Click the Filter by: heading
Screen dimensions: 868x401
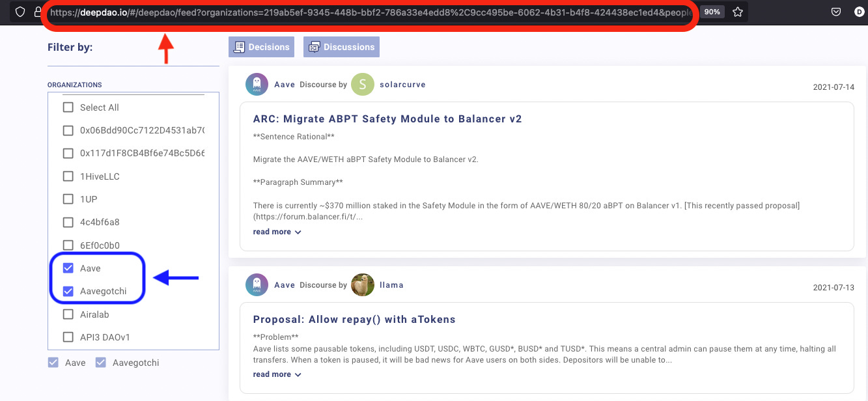(70, 47)
